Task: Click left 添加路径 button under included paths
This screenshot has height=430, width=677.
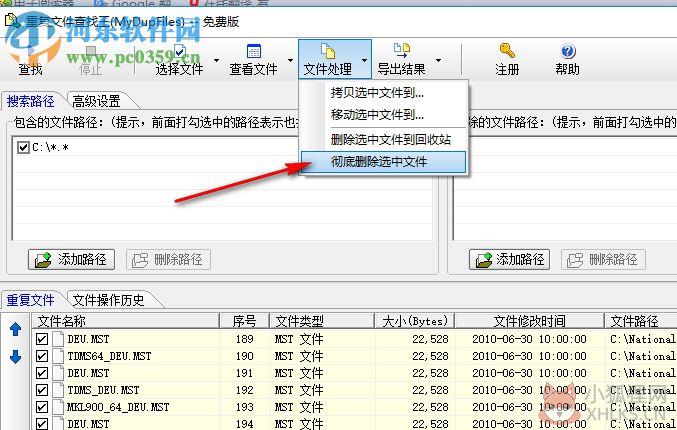Action: click(71, 259)
